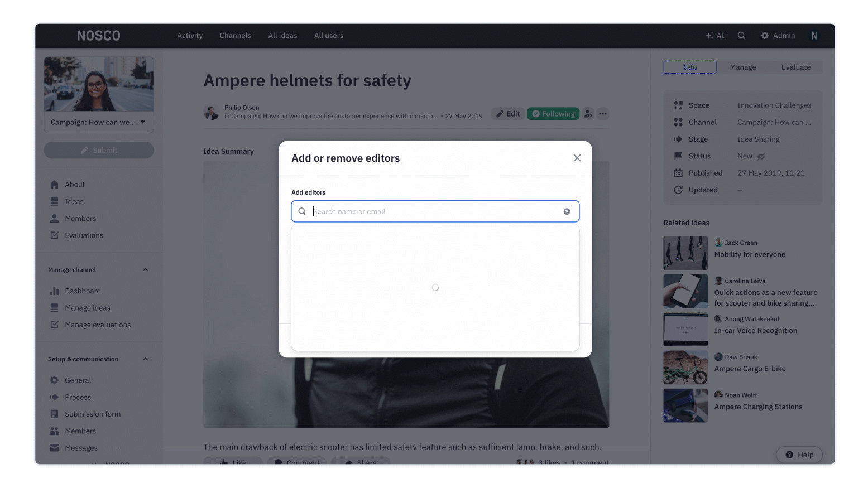The image size is (868, 488).
Task: Toggle the Following button
Action: [553, 114]
